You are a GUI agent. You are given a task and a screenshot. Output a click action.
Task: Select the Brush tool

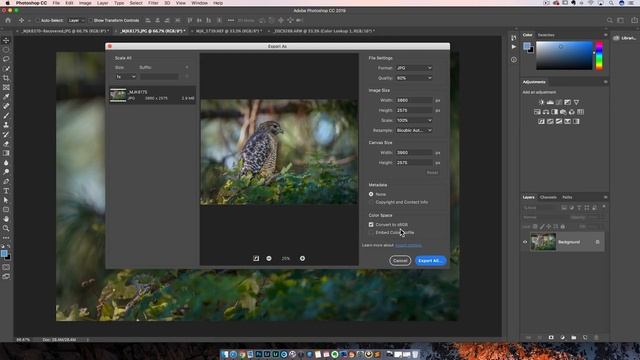pyautogui.click(x=6, y=116)
